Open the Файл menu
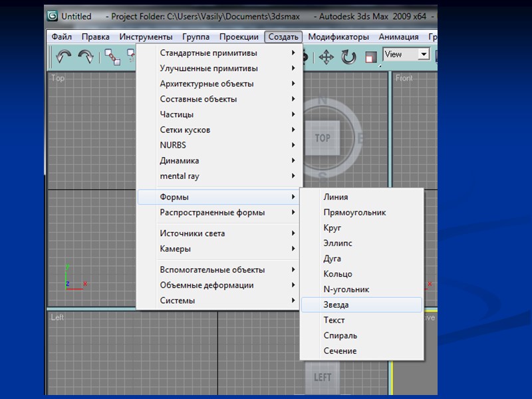 click(61, 37)
